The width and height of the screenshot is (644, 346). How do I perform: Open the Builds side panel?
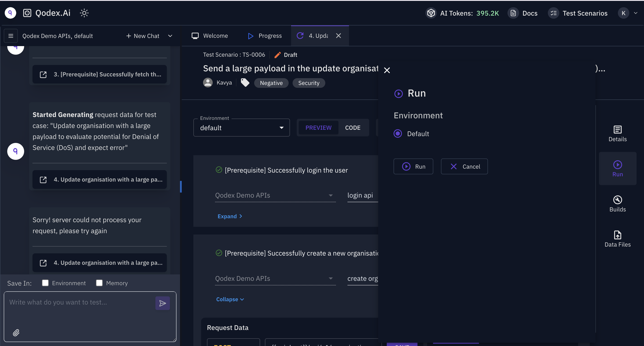tap(617, 204)
